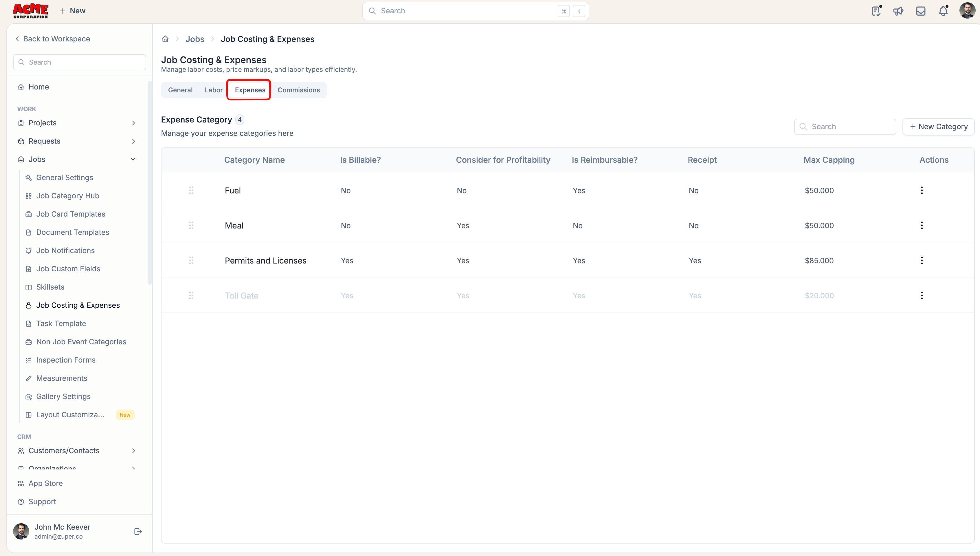Open the notifications bell icon
Screen dimensions: 980x556
tap(943, 11)
